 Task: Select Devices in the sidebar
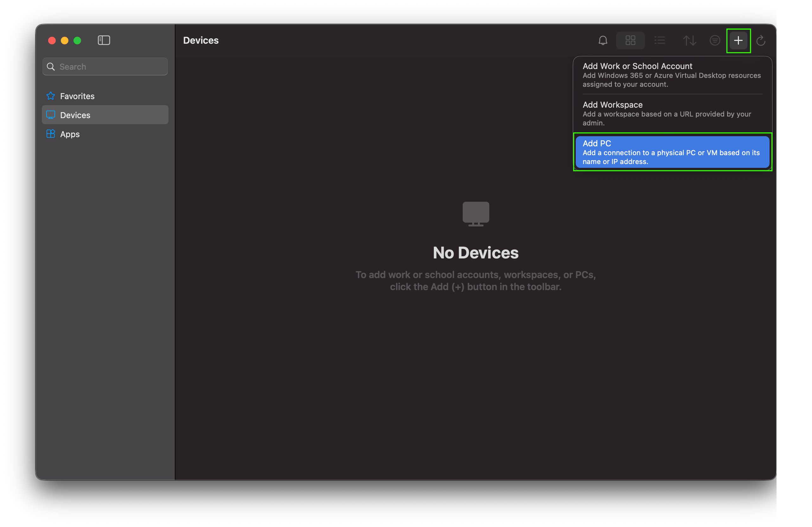[75, 115]
